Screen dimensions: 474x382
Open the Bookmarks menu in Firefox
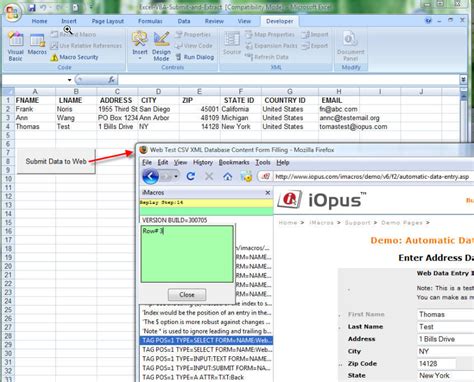[234, 162]
